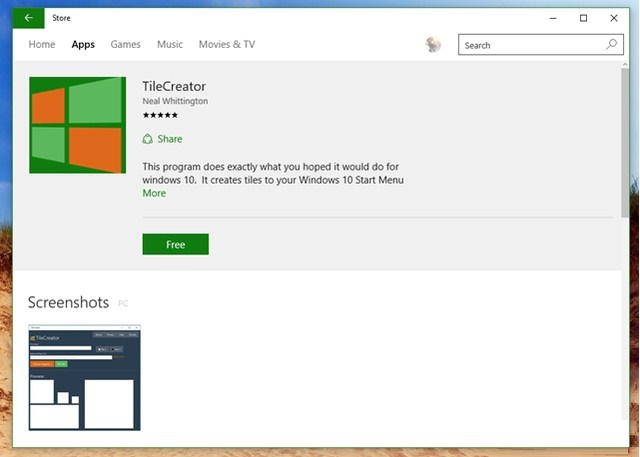Open publisher Neal Whittington's page
The image size is (640, 457).
click(x=175, y=101)
